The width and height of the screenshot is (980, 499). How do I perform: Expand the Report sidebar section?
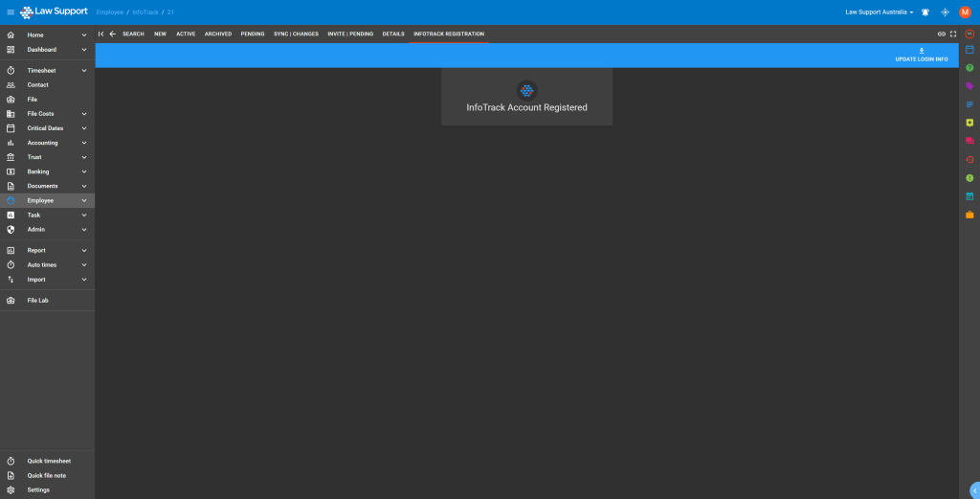84,250
